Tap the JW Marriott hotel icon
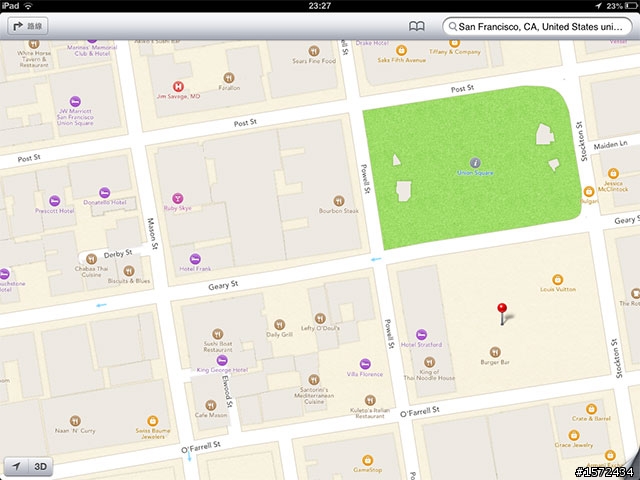Viewport: 640px width, 480px height. coord(75,101)
